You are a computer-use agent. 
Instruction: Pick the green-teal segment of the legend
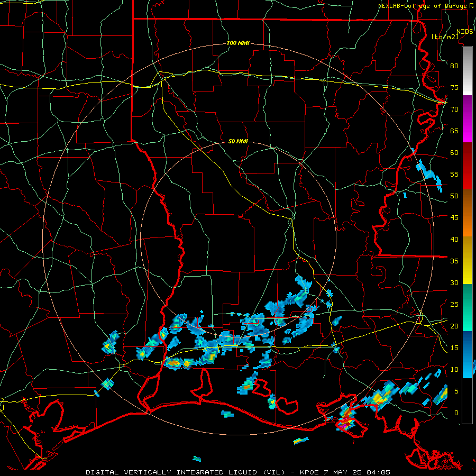[467, 307]
